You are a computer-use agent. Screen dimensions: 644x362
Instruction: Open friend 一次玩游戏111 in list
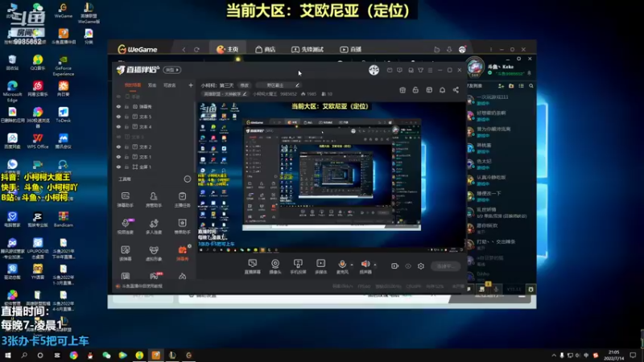click(x=501, y=100)
